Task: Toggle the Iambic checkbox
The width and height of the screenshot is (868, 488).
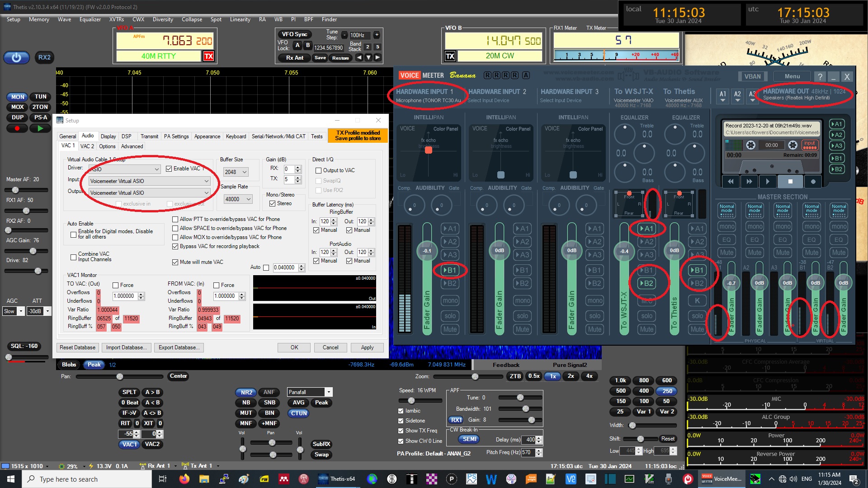Action: pos(401,411)
